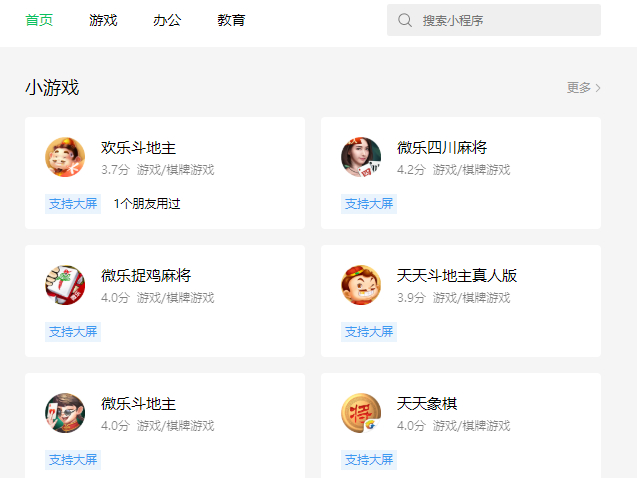Click the 1个朋友用过 label

point(147,203)
